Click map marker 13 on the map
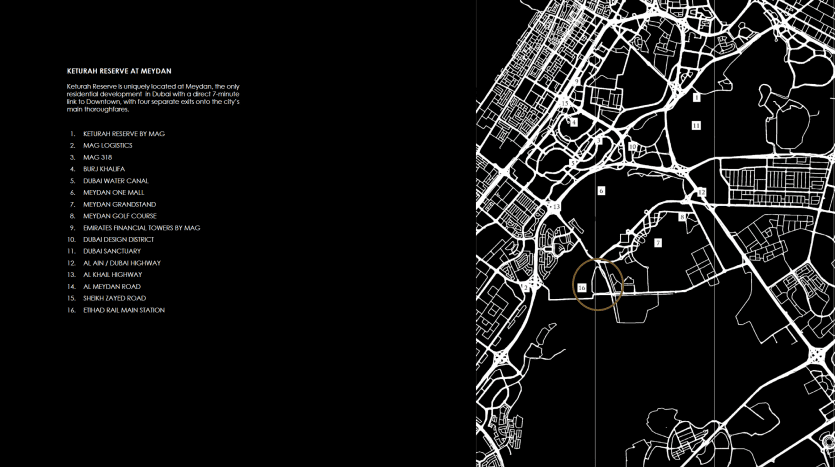The height and width of the screenshot is (467, 835). tap(556, 207)
